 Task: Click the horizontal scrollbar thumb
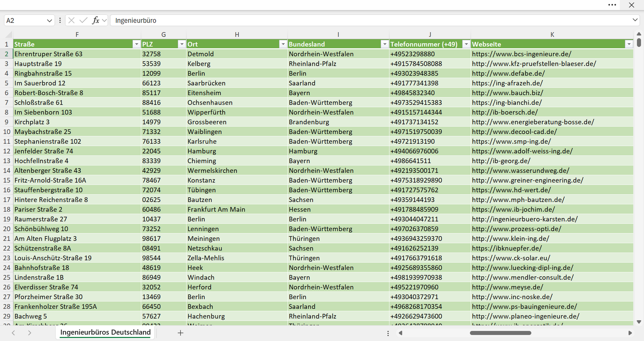[501, 333]
